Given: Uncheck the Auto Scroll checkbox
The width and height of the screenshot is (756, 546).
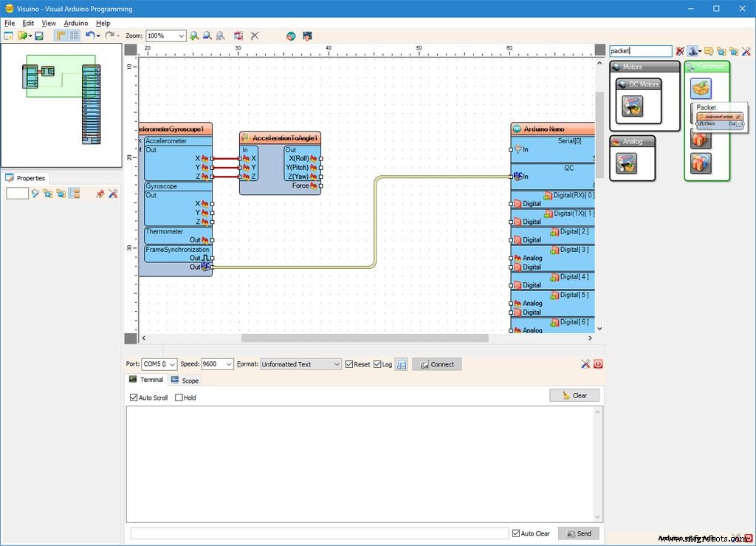Looking at the screenshot, I should click(133, 397).
